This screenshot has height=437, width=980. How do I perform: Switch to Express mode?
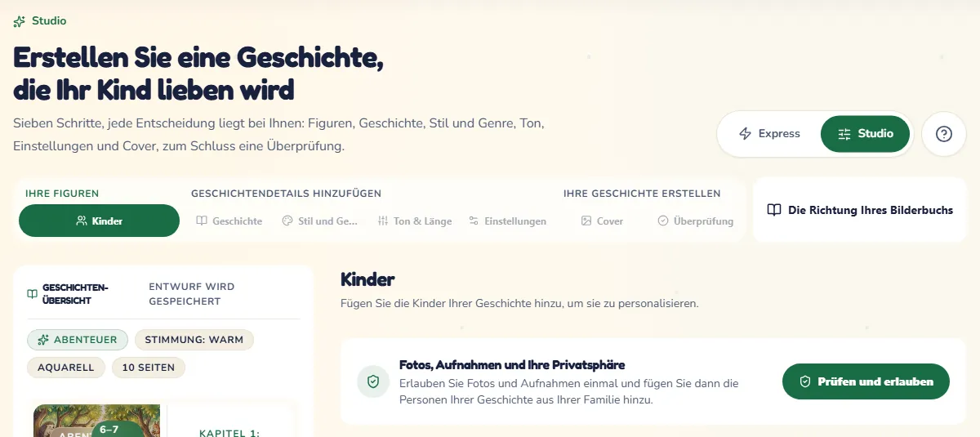[768, 134]
